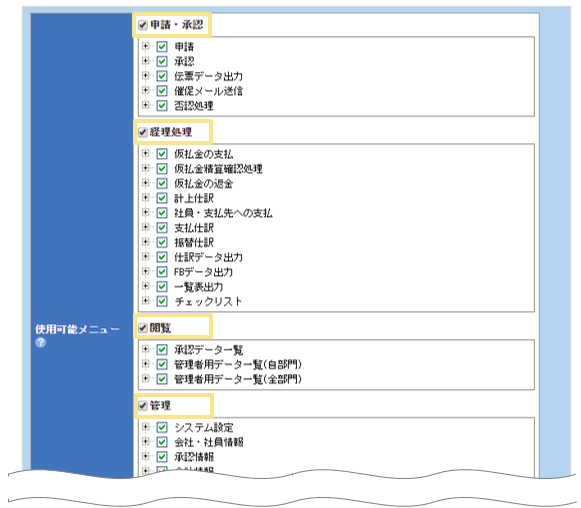Uncheck the green 承認 checkbox
581x508 pixels.
point(162,61)
